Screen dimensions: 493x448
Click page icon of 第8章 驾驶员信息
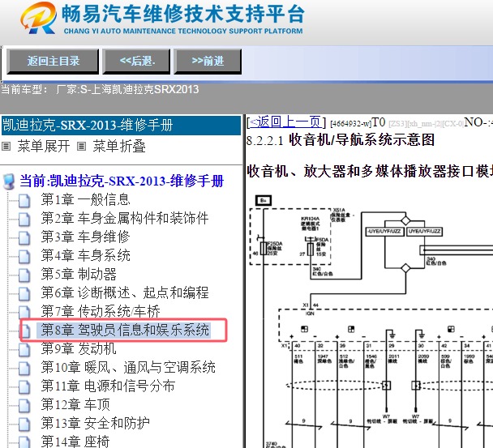coord(25,331)
